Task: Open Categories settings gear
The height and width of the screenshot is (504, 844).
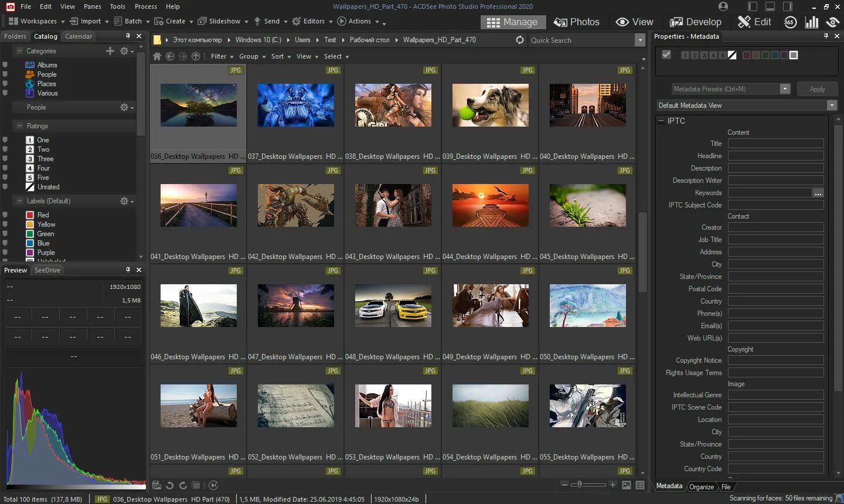Action: (127, 51)
